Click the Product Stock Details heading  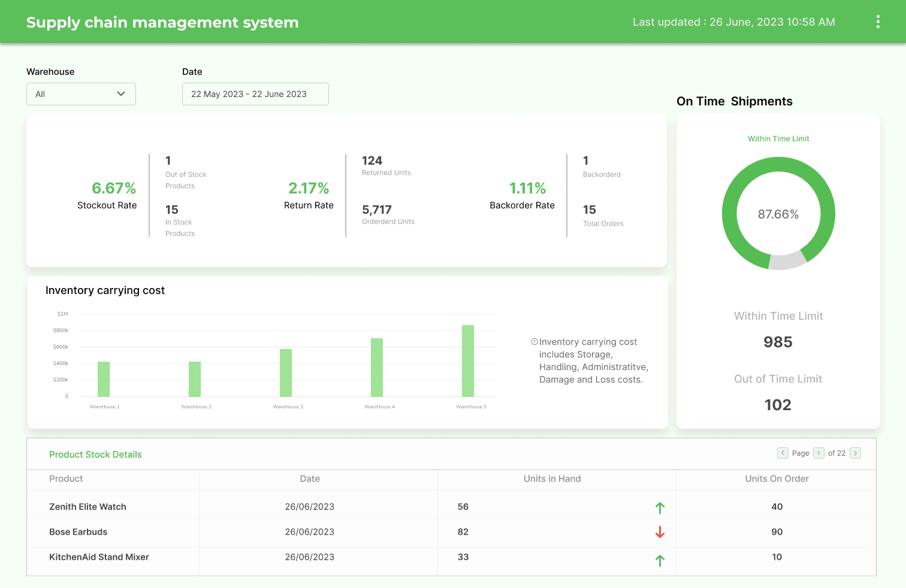pos(95,454)
